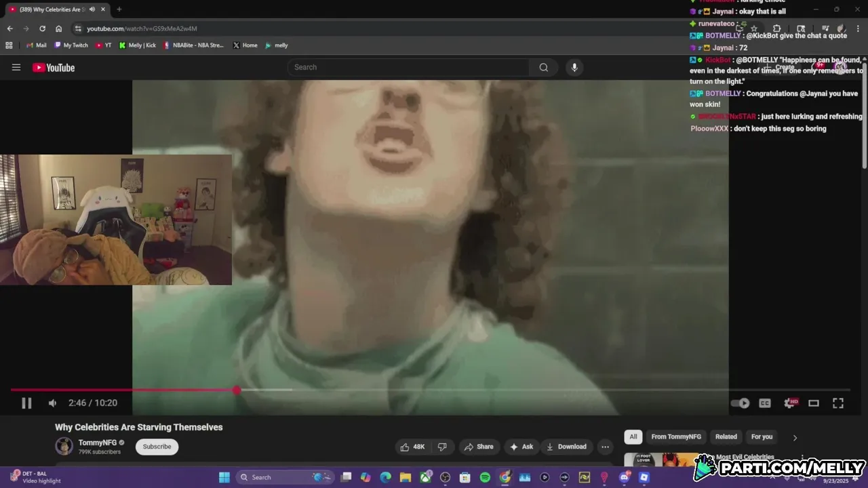Open more actions three-dot menu
The height and width of the screenshot is (488, 868).
pos(605,447)
